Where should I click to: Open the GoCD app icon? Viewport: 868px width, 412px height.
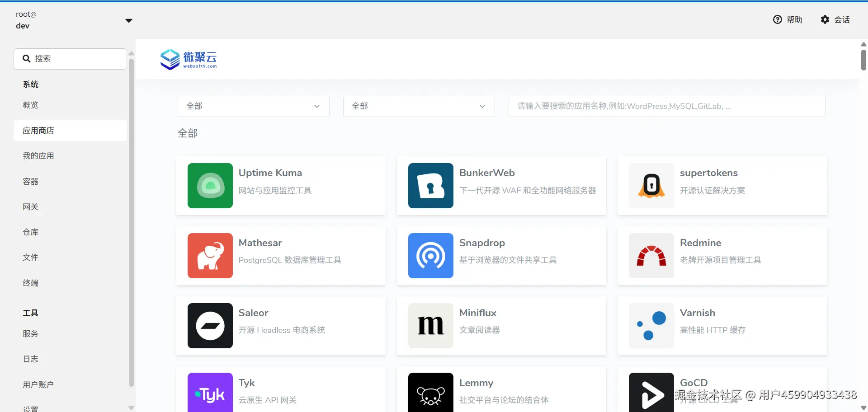tap(651, 393)
